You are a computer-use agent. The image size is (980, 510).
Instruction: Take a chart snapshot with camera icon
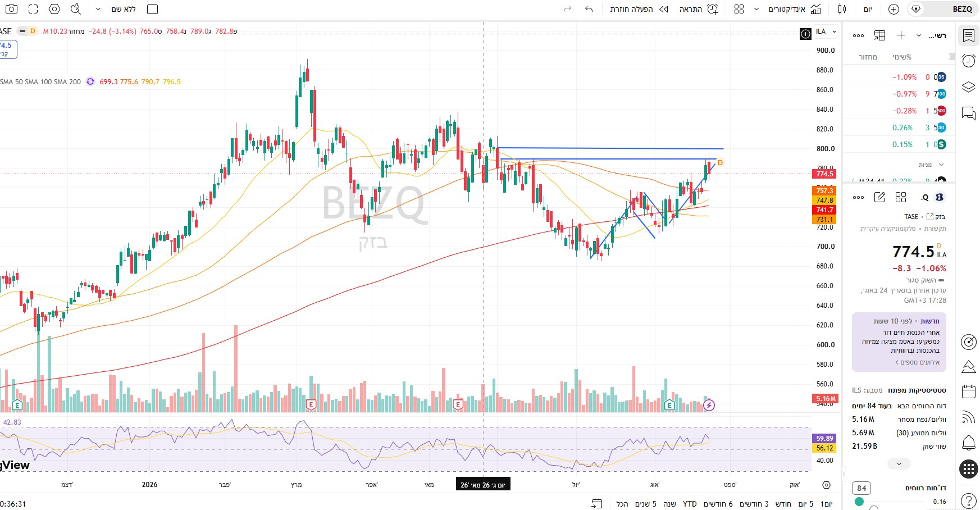(x=11, y=9)
